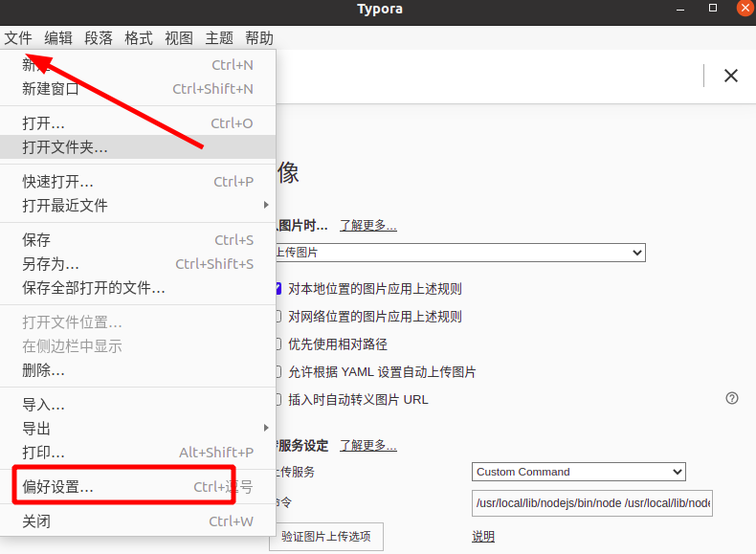Image resolution: width=756 pixels, height=554 pixels.
Task: Maximize the Typora window
Action: point(713,9)
